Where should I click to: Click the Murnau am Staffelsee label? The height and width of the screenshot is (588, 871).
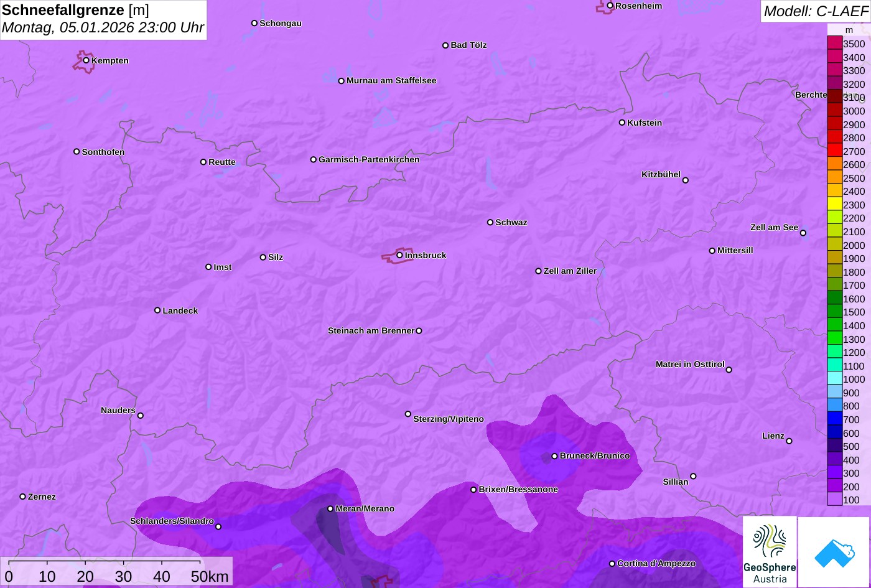(391, 81)
